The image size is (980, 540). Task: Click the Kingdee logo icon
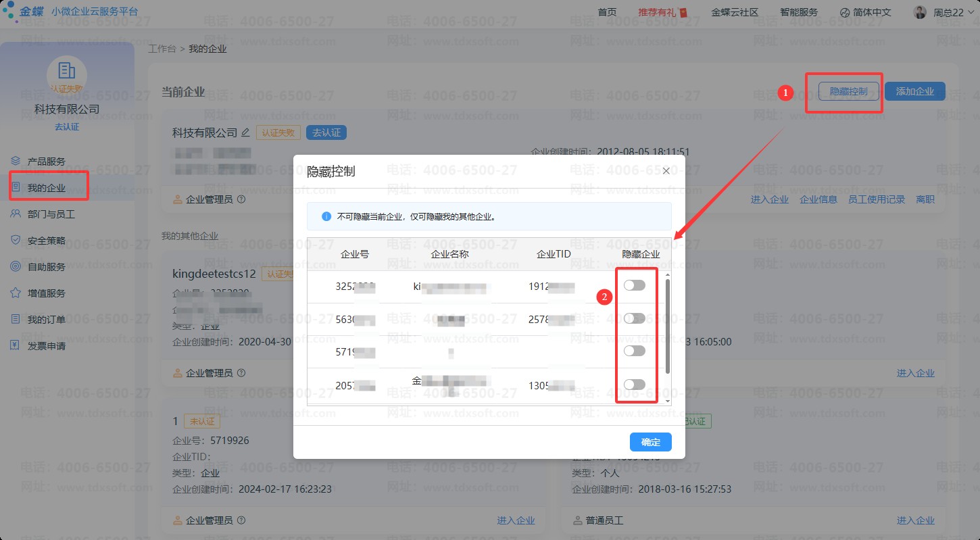pos(11,12)
